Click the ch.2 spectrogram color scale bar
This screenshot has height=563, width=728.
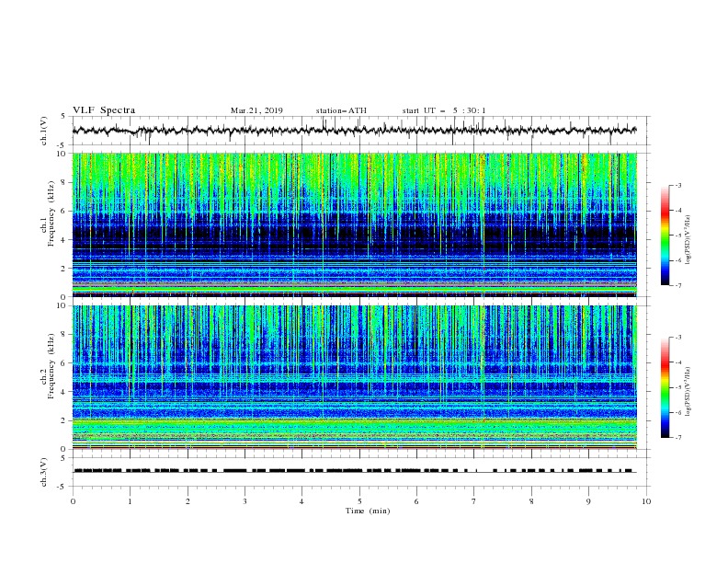coord(665,387)
